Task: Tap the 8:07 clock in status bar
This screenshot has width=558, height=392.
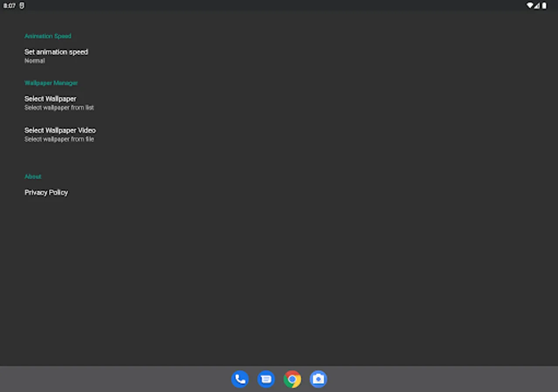Action: (10, 6)
